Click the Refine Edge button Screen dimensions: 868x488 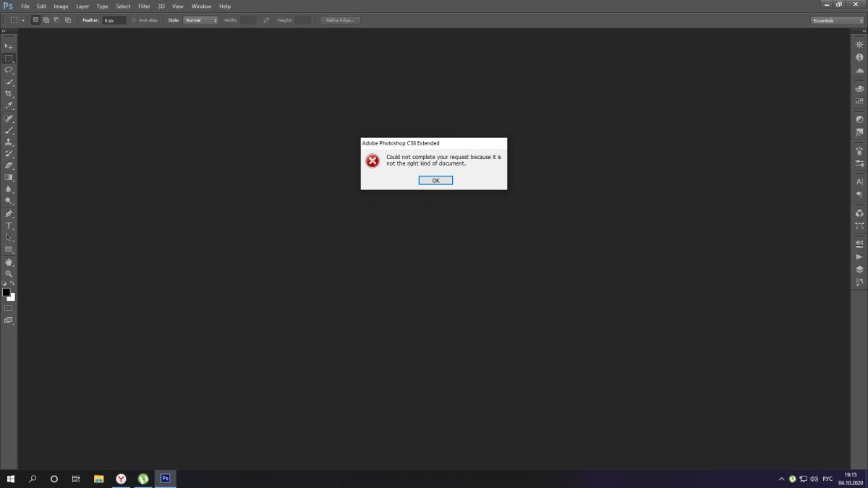click(340, 20)
